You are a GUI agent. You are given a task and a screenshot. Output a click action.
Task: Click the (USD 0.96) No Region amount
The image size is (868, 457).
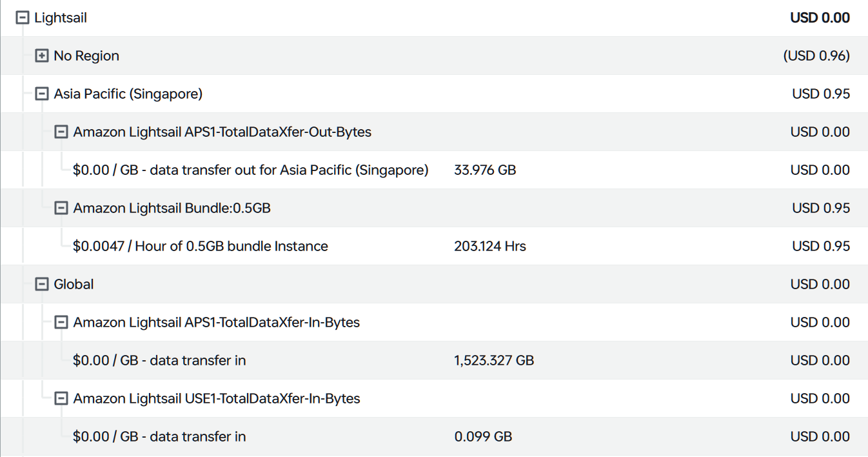pos(816,56)
